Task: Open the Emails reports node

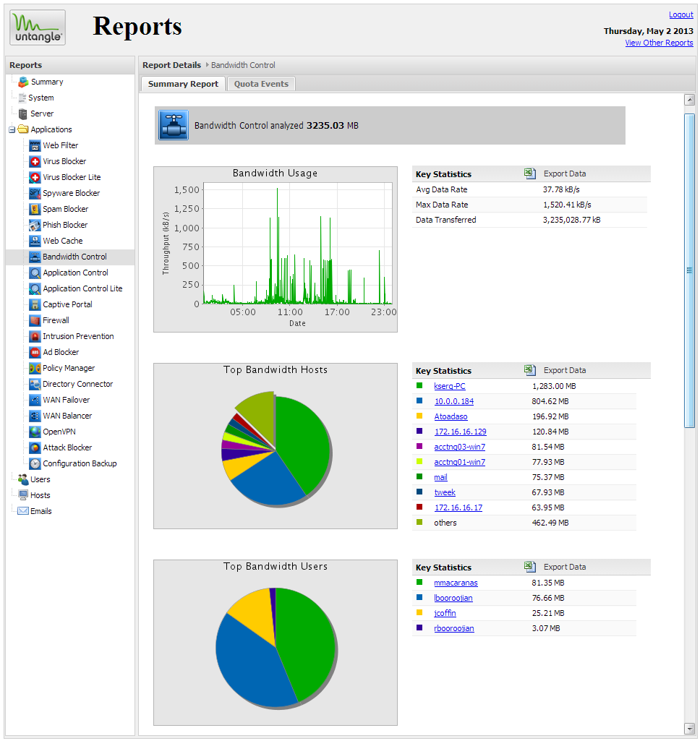Action: tap(41, 511)
